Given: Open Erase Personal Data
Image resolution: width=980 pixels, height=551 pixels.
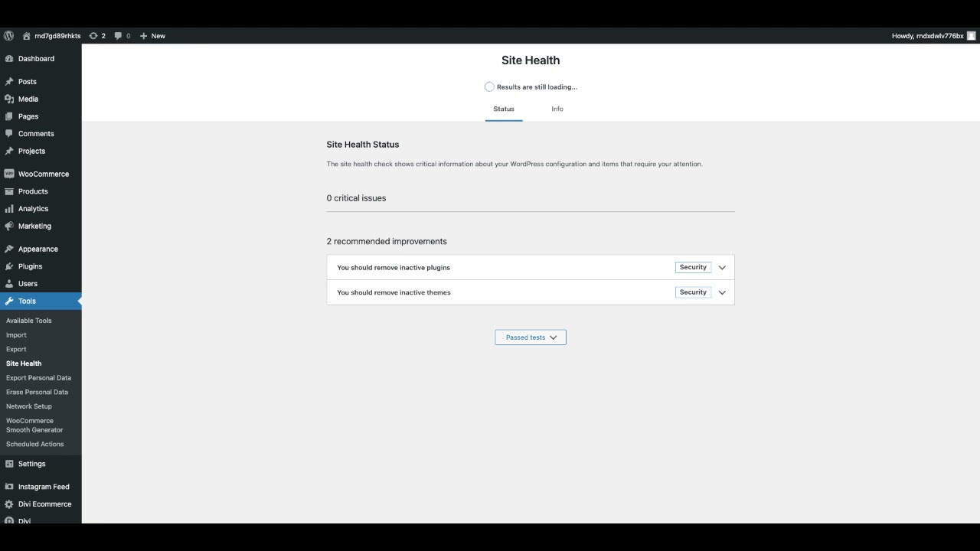Looking at the screenshot, I should point(37,392).
